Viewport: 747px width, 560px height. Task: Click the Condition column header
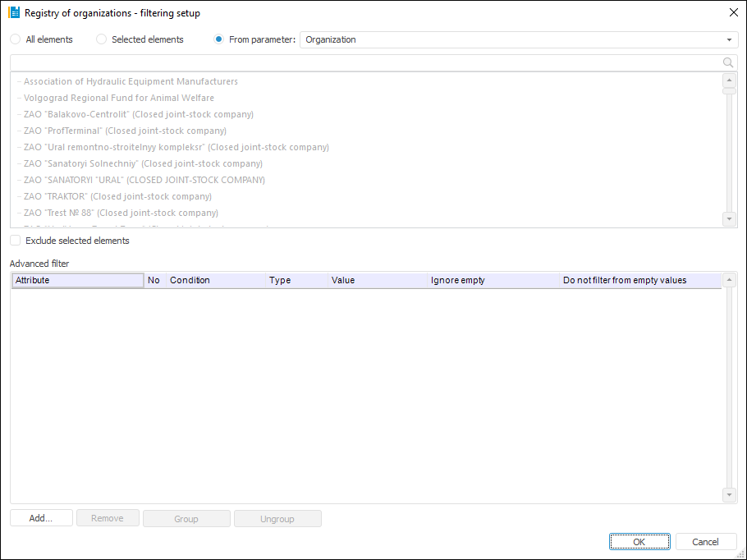pyautogui.click(x=216, y=280)
